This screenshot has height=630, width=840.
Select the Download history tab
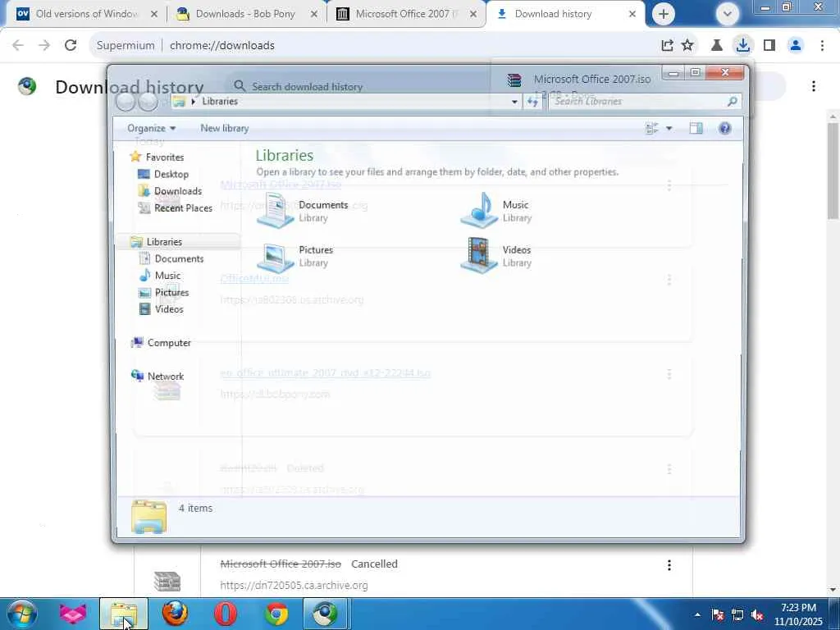566,14
